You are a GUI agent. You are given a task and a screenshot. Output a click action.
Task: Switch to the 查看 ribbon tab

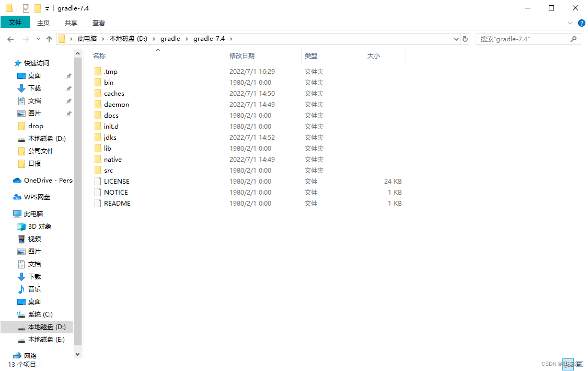tap(99, 23)
